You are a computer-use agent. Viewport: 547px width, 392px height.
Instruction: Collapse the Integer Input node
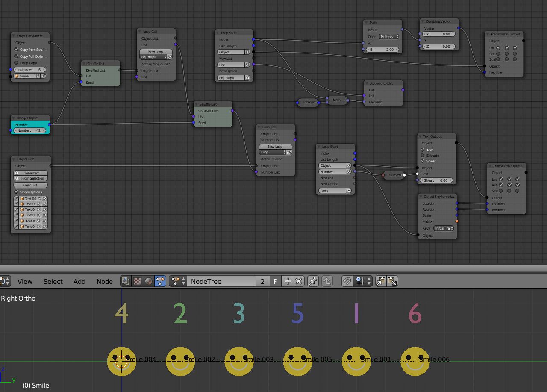pyautogui.click(x=14, y=118)
